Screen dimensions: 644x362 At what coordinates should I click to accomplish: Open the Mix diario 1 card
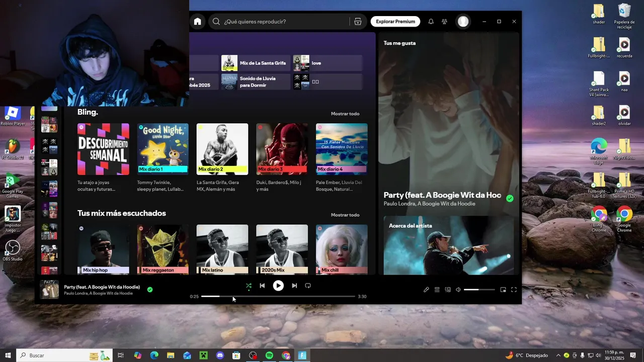(x=163, y=157)
